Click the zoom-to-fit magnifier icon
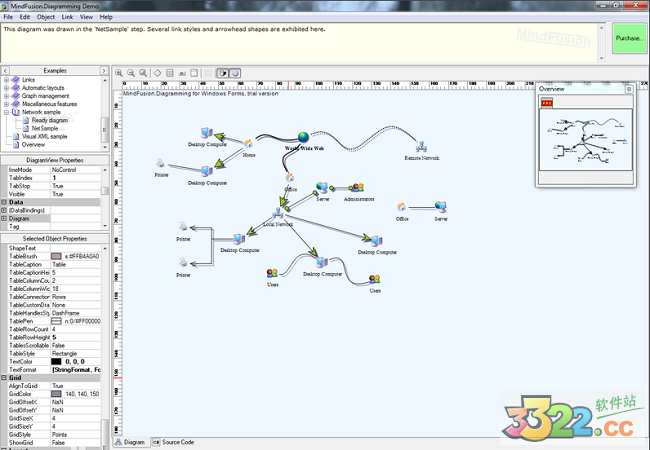Viewport: 650px width, 450px height. (143, 73)
